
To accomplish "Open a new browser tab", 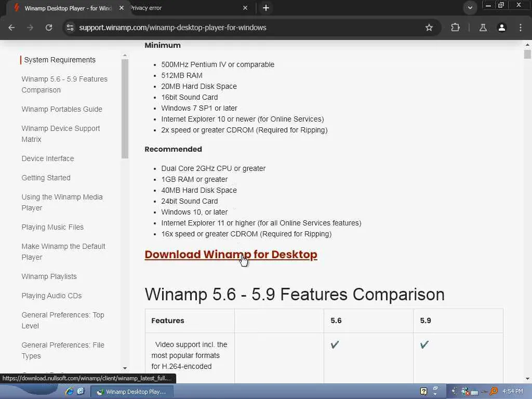I will (266, 8).
